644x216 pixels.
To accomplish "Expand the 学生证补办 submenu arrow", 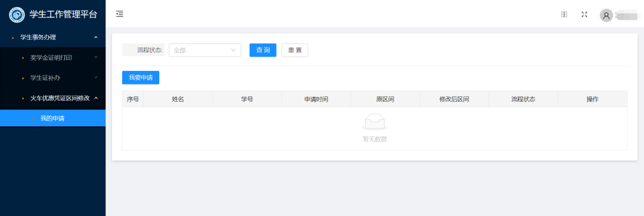I will tap(95, 77).
